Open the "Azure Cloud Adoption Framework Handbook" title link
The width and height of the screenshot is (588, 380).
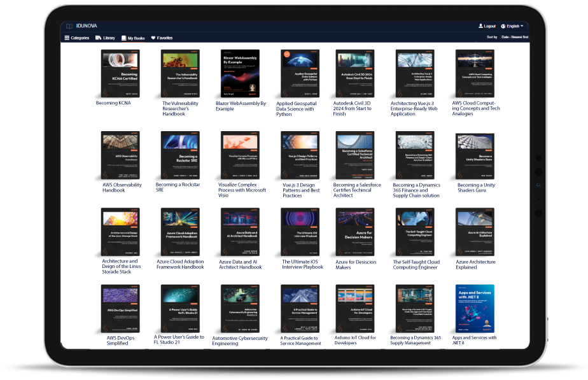[180, 264]
